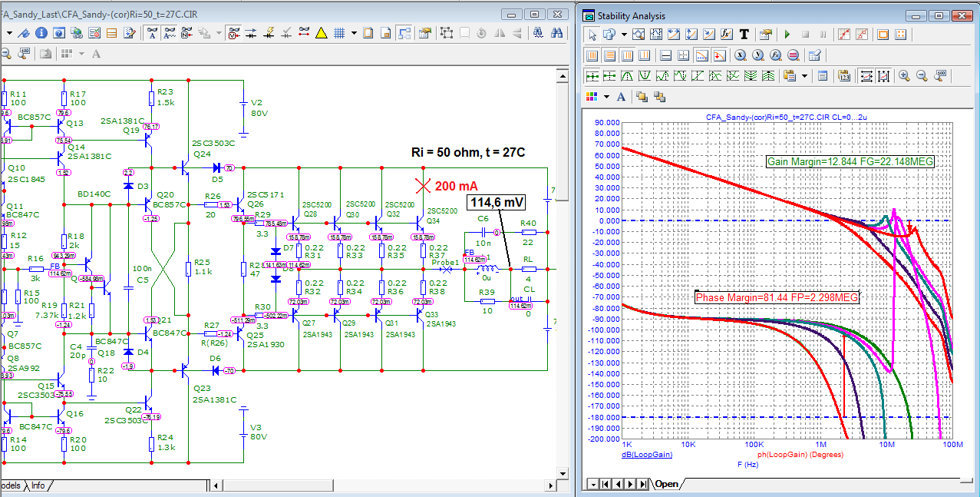980x497 pixels.
Task: Click the Help mode icon in schematic toolbar
Action: coord(59,32)
